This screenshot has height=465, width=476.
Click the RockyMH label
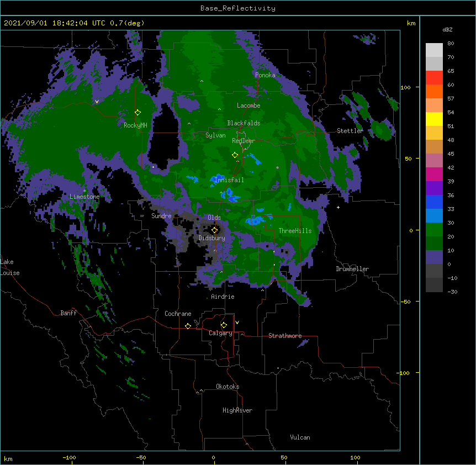[x=135, y=125]
